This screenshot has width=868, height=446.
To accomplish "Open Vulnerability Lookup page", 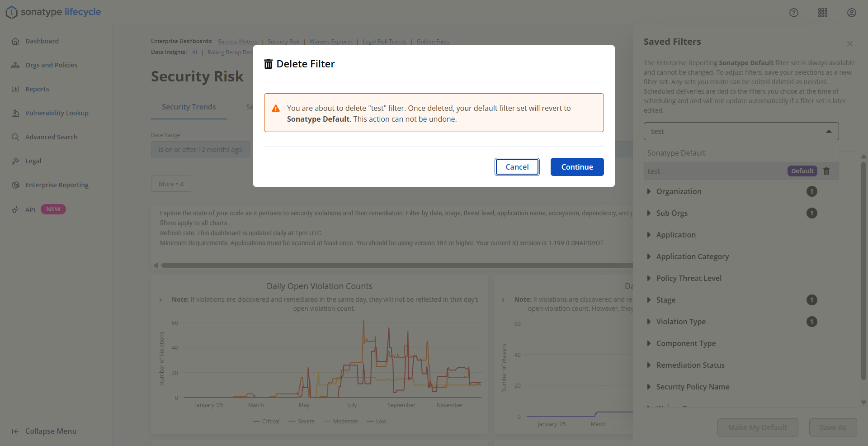I will pos(57,113).
